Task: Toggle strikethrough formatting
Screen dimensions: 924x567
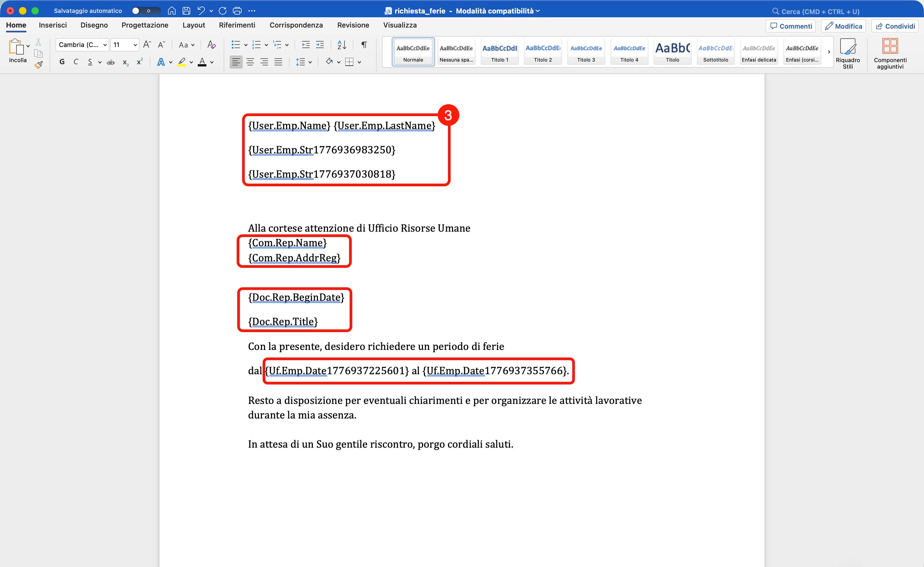Action: click(x=111, y=62)
